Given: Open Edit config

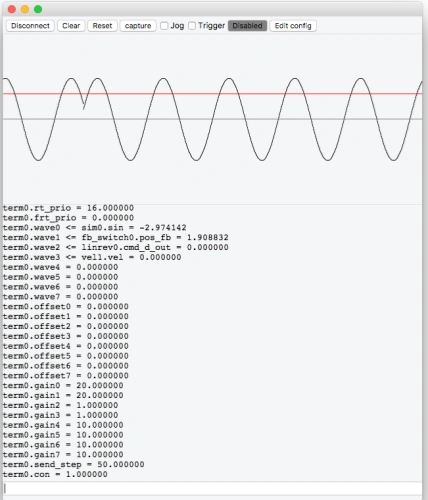Looking at the screenshot, I should click(x=293, y=26).
